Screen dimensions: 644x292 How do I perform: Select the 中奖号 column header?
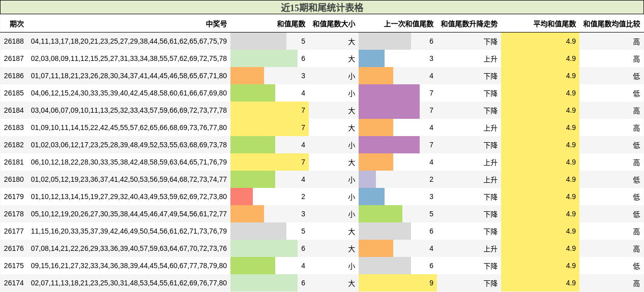216,24
